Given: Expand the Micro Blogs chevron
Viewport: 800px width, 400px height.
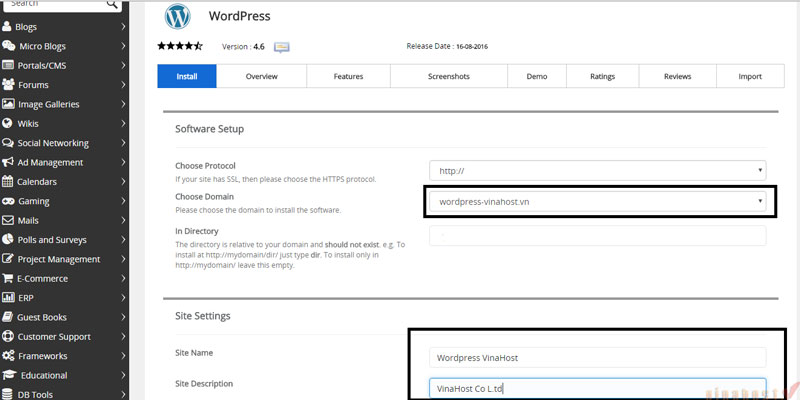Looking at the screenshot, I should pyautogui.click(x=123, y=46).
